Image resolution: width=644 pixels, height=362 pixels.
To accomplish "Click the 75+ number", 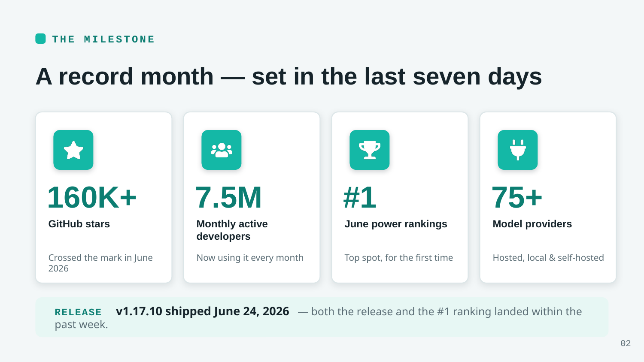I will 517,197.
